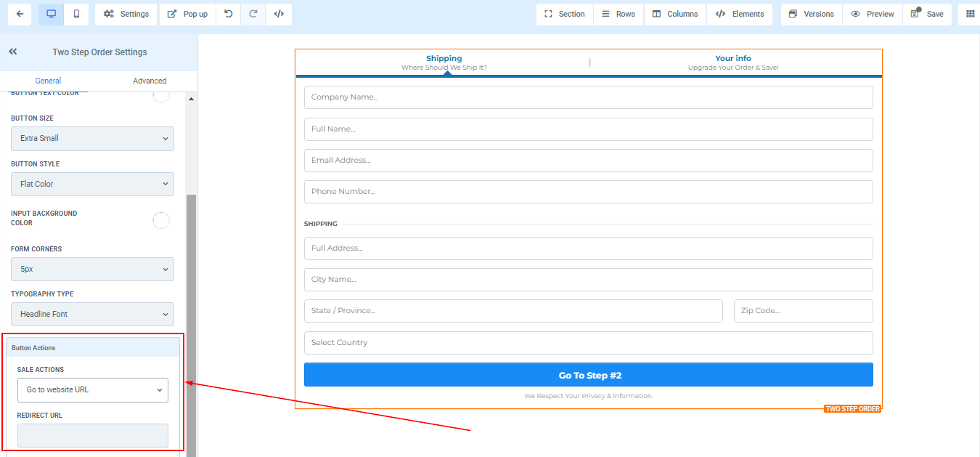Open the Form Corners dropdown

(x=92, y=269)
